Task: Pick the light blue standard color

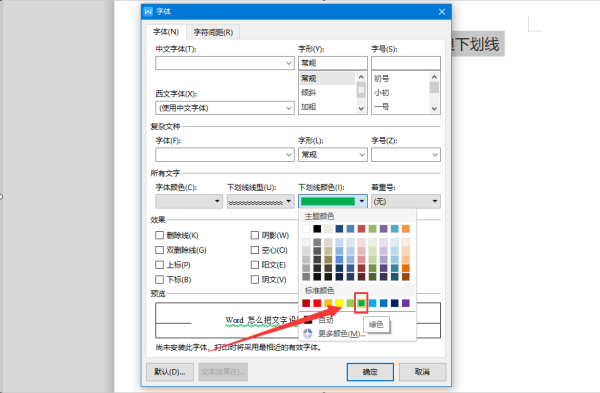Action: pyautogui.click(x=372, y=303)
